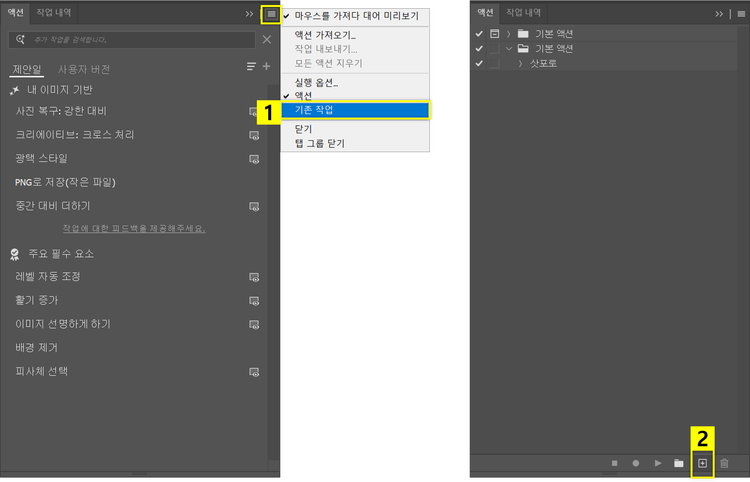
Task: Switch to 작업 내역 tab in the left panel
Action: (x=54, y=13)
